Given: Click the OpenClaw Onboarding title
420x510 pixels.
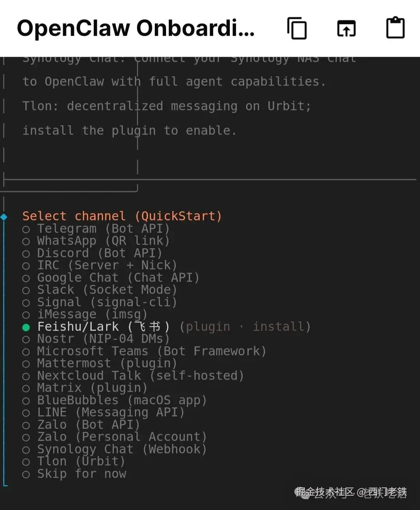Looking at the screenshot, I should coord(136,28).
